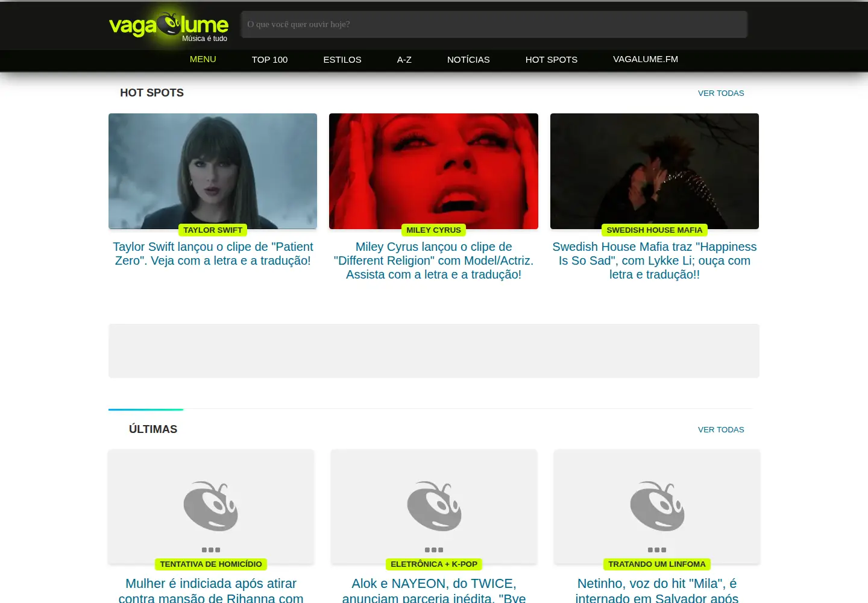The image size is (868, 603).
Task: Click the SWEDISH HOUSE MAFIA tag label
Action: pyautogui.click(x=655, y=230)
